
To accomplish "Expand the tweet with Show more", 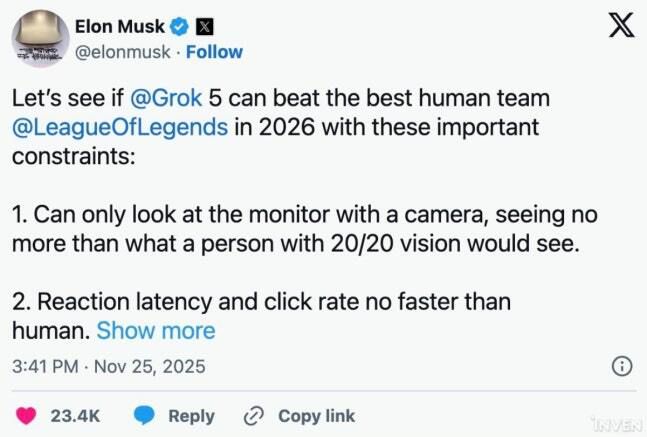I will [155, 330].
